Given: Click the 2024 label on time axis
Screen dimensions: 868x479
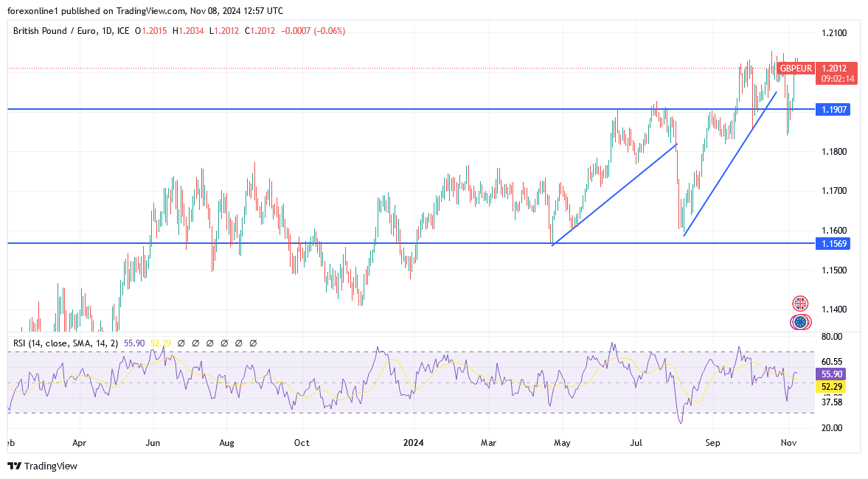Looking at the screenshot, I should 413,443.
